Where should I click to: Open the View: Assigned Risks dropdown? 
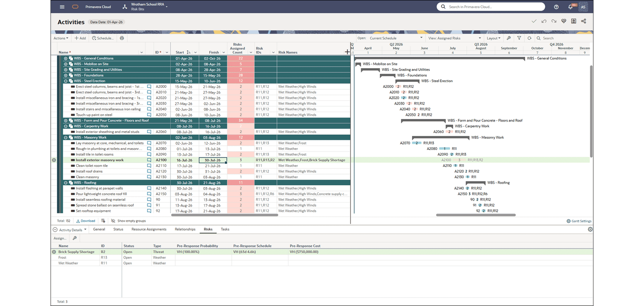click(x=454, y=38)
